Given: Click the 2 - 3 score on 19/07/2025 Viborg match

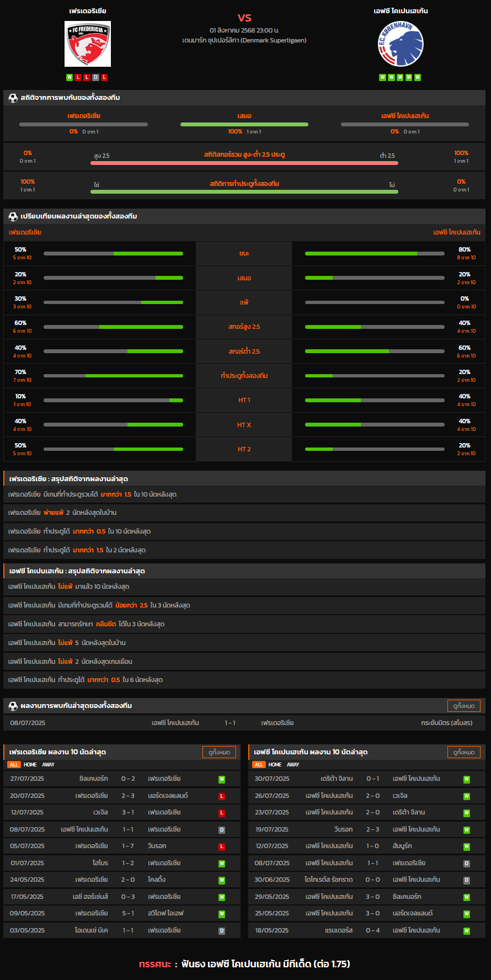Looking at the screenshot, I should tap(373, 830).
